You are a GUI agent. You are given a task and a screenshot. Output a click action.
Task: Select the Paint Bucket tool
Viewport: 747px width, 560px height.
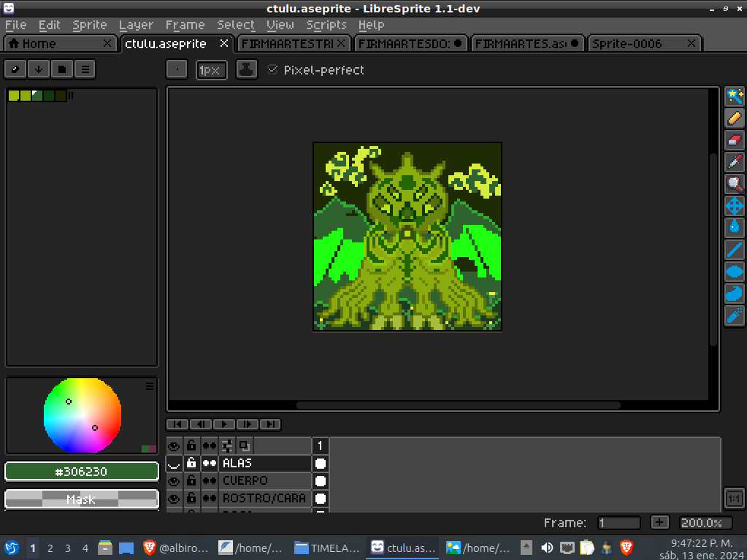pyautogui.click(x=734, y=228)
